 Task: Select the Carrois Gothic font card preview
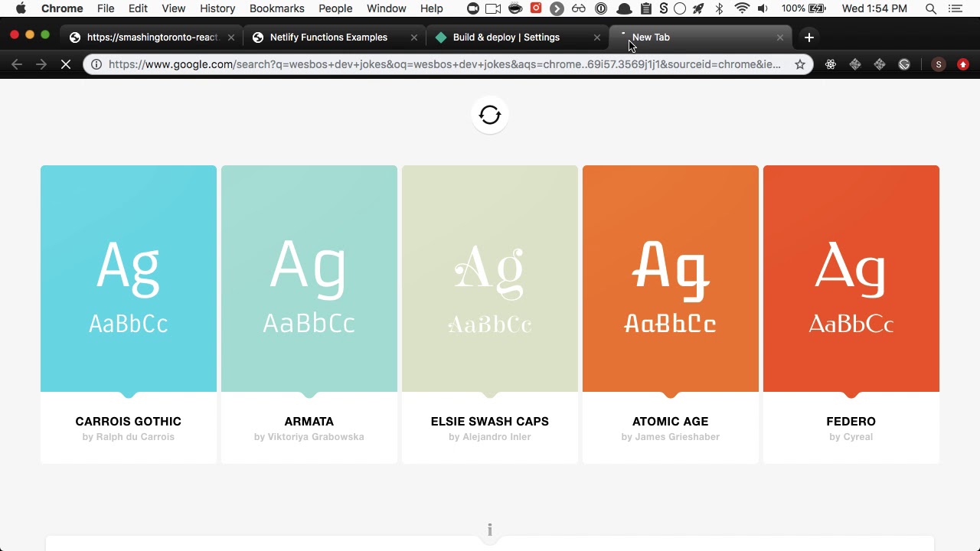click(129, 279)
